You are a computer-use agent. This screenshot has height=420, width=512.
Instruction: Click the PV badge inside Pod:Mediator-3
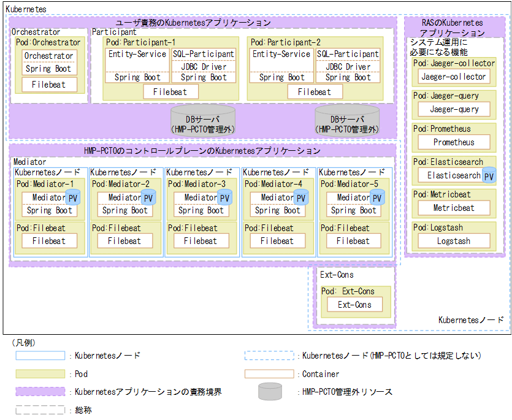pyautogui.click(x=224, y=197)
